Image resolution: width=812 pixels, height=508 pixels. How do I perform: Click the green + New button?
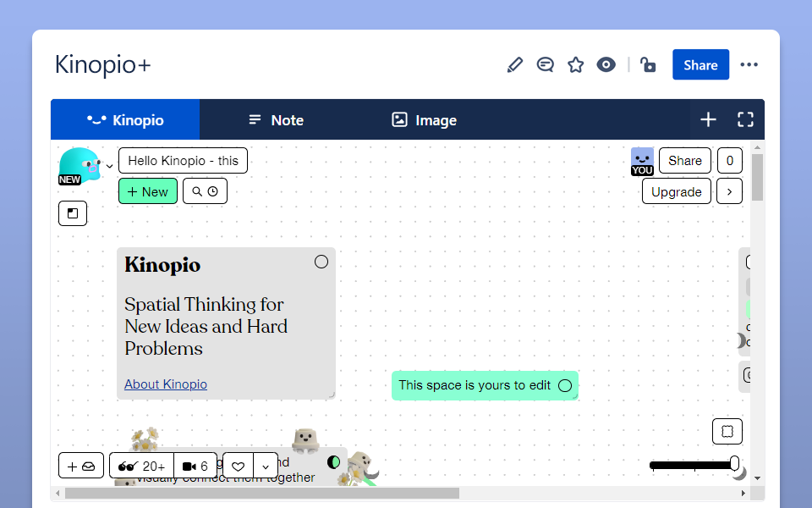pyautogui.click(x=147, y=191)
